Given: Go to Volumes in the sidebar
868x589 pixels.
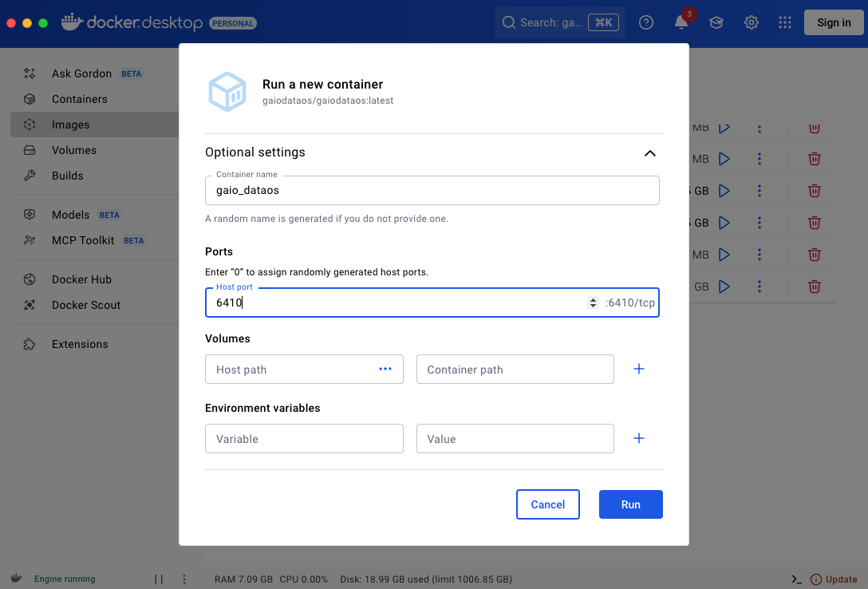Looking at the screenshot, I should pos(73,150).
